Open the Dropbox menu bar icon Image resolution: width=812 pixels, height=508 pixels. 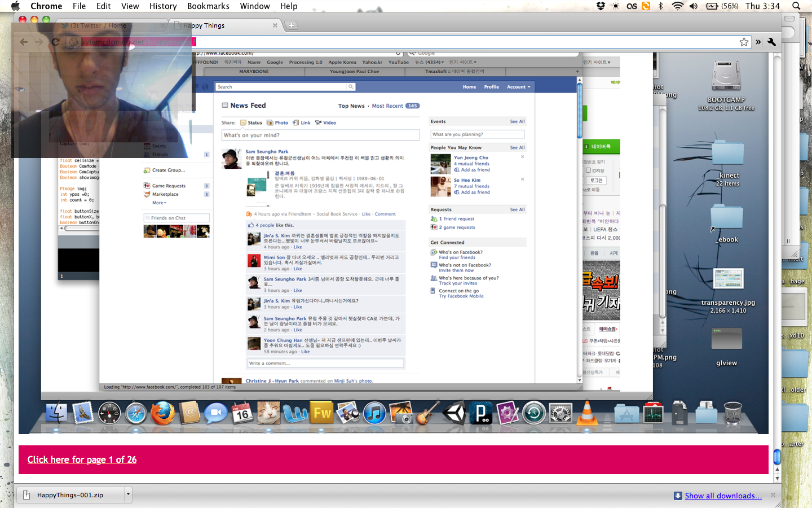(601, 6)
